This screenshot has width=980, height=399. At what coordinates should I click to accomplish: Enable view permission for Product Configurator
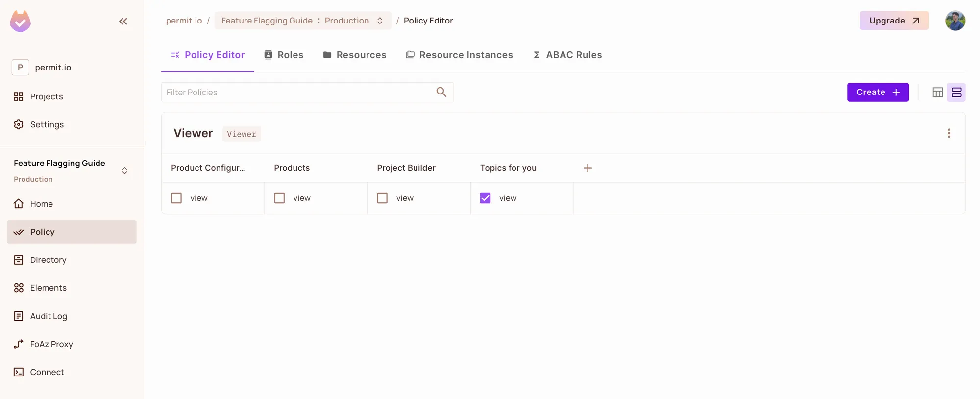click(x=176, y=198)
